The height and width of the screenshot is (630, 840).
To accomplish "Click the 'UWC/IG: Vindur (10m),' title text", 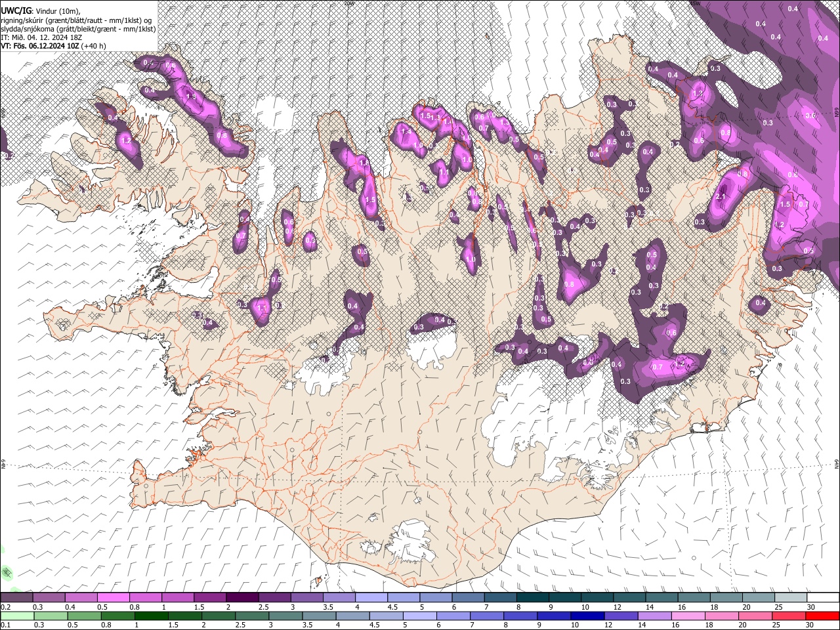I will pos(41,11).
